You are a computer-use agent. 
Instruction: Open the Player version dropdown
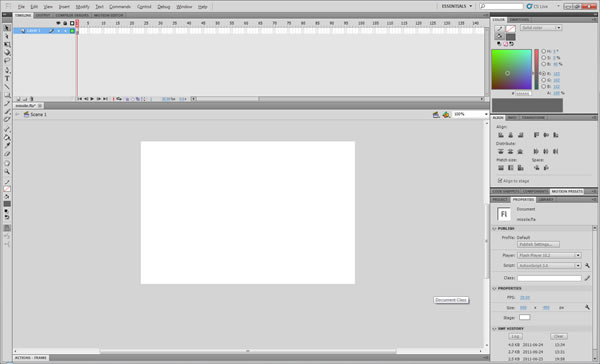pyautogui.click(x=549, y=255)
